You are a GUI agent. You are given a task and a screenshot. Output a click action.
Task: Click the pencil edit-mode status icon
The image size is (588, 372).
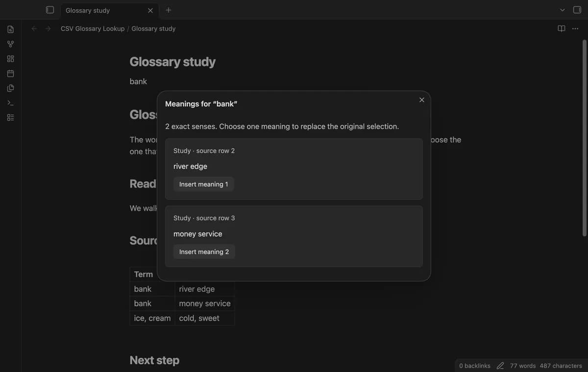click(500, 366)
